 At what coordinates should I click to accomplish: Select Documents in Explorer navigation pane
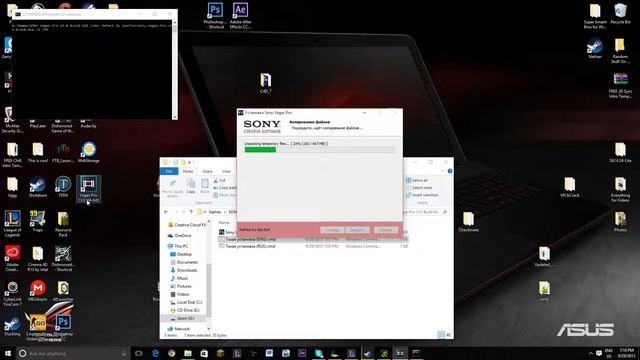184,262
